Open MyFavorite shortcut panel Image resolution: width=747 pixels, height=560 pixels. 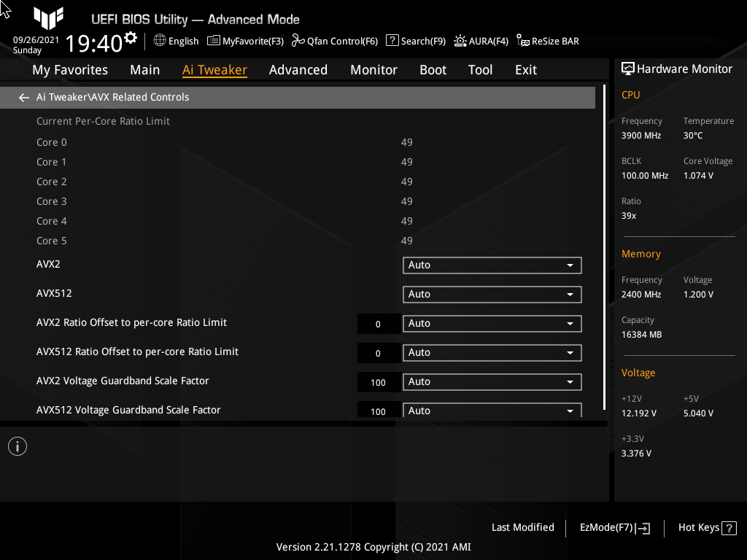tap(245, 41)
